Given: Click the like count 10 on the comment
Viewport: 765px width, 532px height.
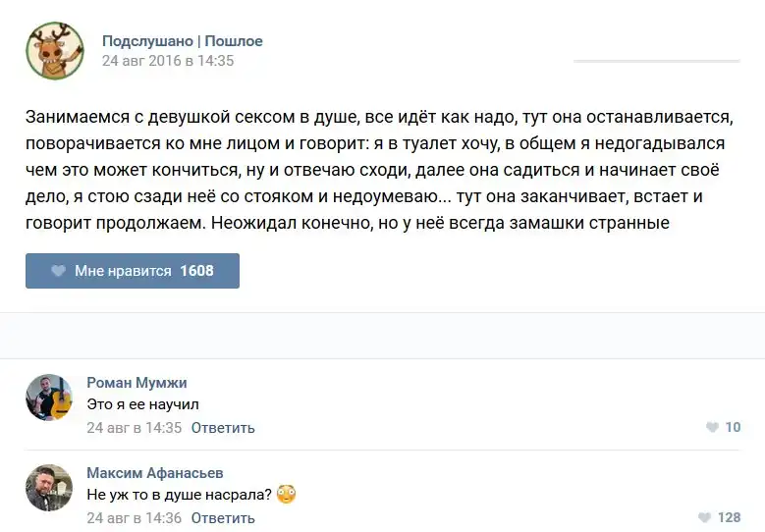Looking at the screenshot, I should point(733,427).
